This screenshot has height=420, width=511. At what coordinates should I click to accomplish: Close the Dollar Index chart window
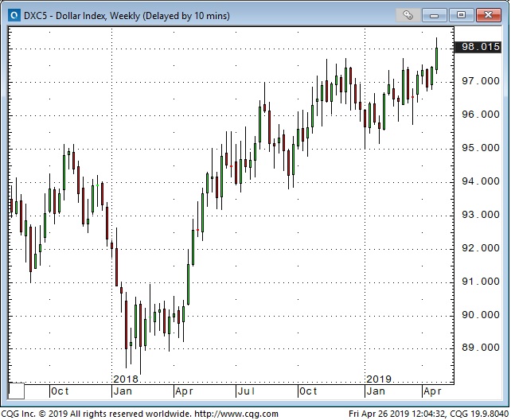488,15
